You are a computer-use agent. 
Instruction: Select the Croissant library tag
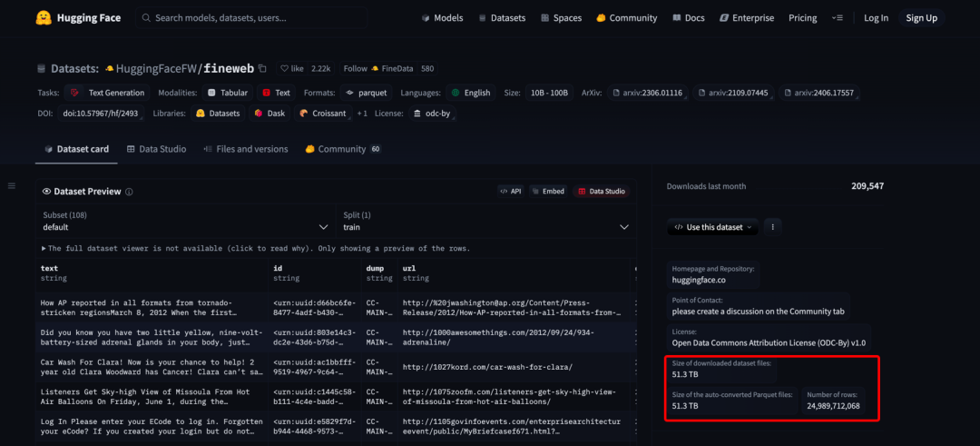[322, 114]
